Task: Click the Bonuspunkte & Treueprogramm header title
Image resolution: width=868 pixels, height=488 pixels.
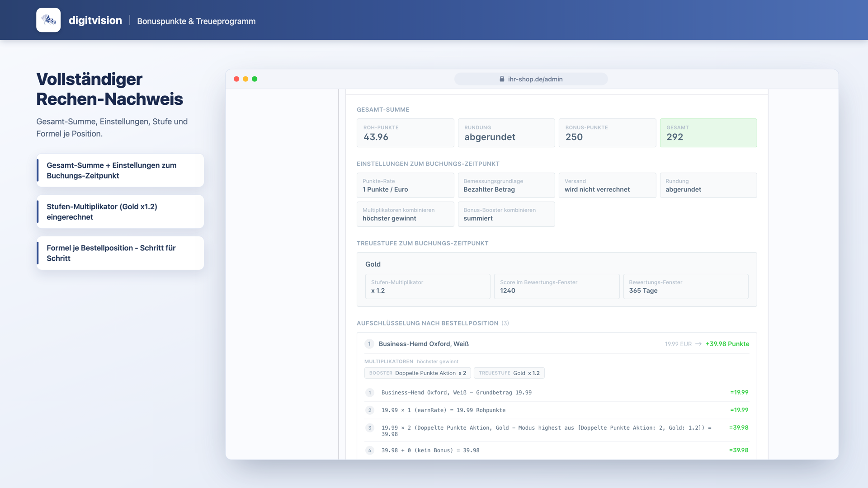Action: click(x=196, y=21)
